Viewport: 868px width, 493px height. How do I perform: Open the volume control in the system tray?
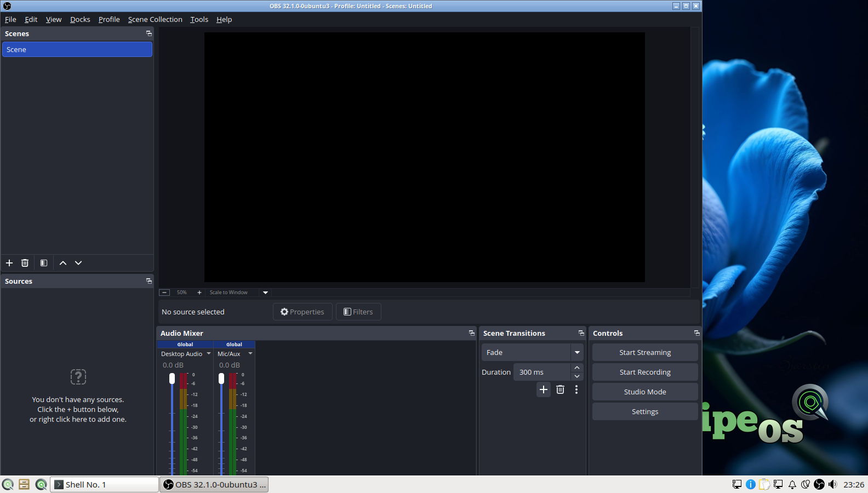pyautogui.click(x=833, y=484)
